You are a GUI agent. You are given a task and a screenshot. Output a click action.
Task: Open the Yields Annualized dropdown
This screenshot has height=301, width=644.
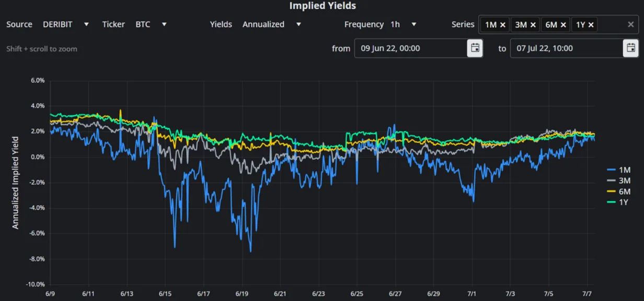point(272,25)
